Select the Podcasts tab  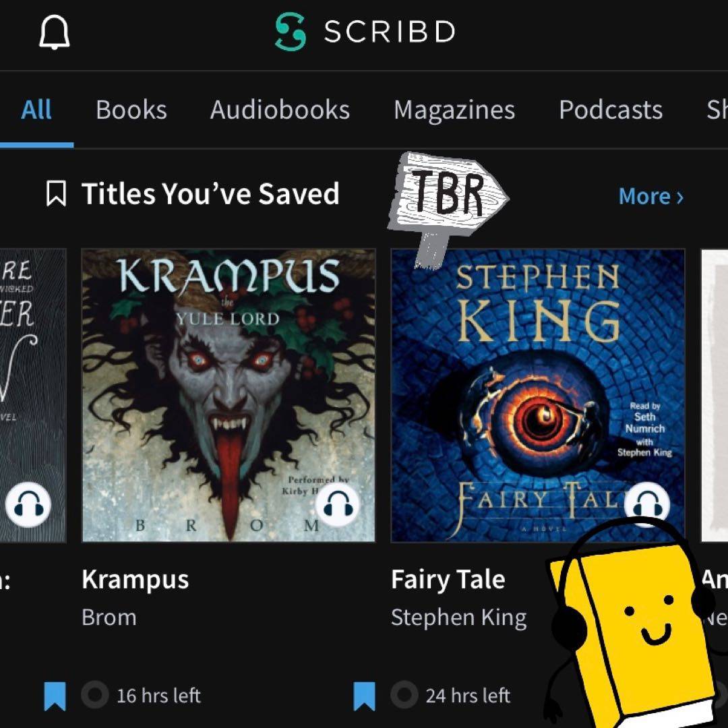pyautogui.click(x=611, y=110)
